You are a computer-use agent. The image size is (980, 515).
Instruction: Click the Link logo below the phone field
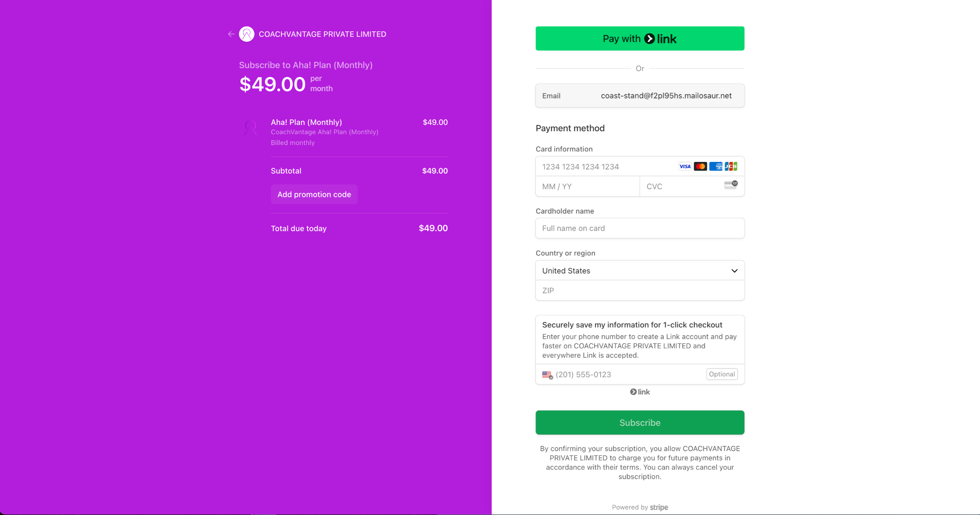click(x=640, y=392)
